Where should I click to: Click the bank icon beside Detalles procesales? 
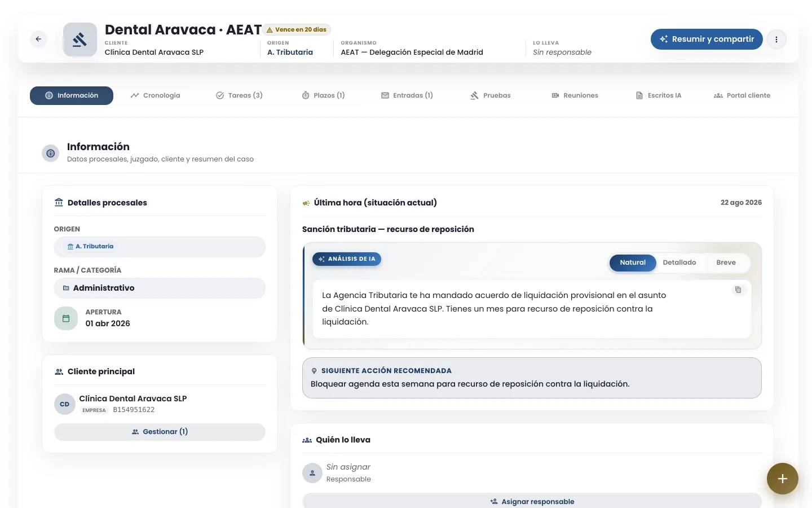click(x=59, y=203)
